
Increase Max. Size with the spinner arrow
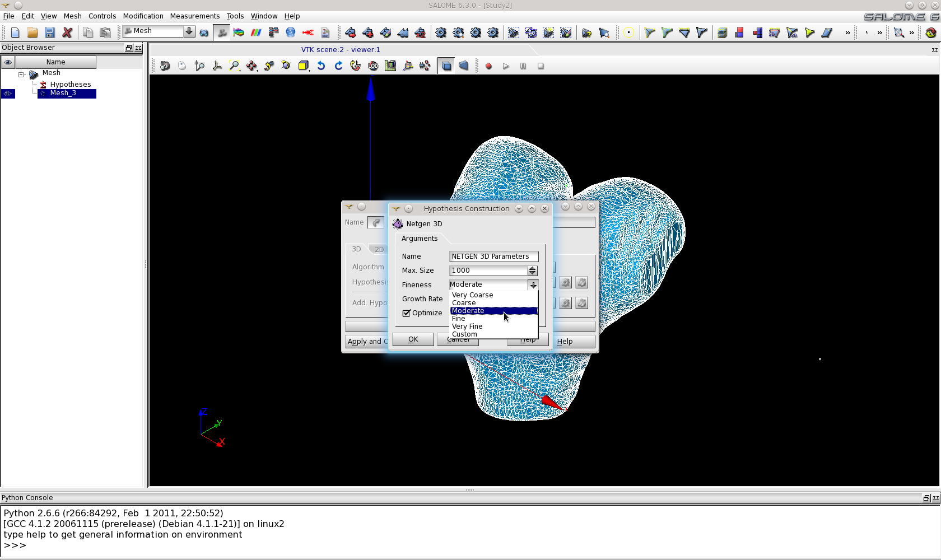532,268
